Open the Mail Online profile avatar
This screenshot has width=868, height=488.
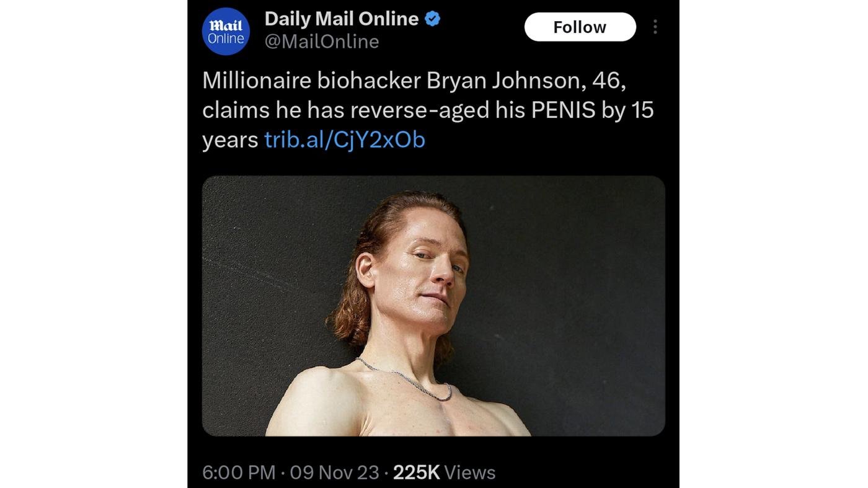[x=226, y=32]
